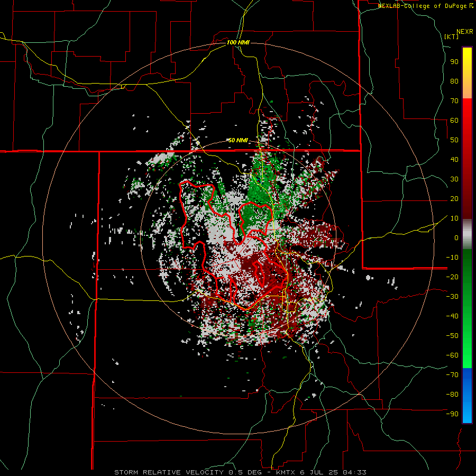Click the -60 scale value

pos(452,355)
